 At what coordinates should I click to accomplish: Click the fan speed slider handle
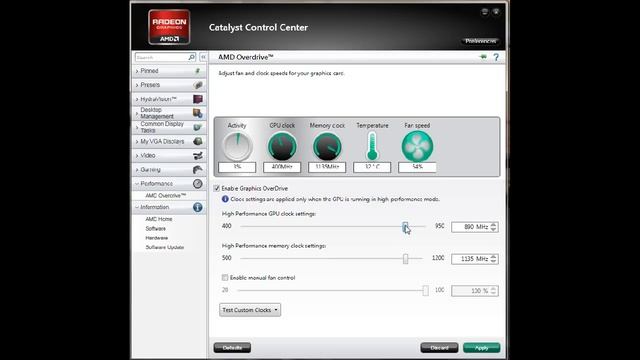[x=425, y=291]
